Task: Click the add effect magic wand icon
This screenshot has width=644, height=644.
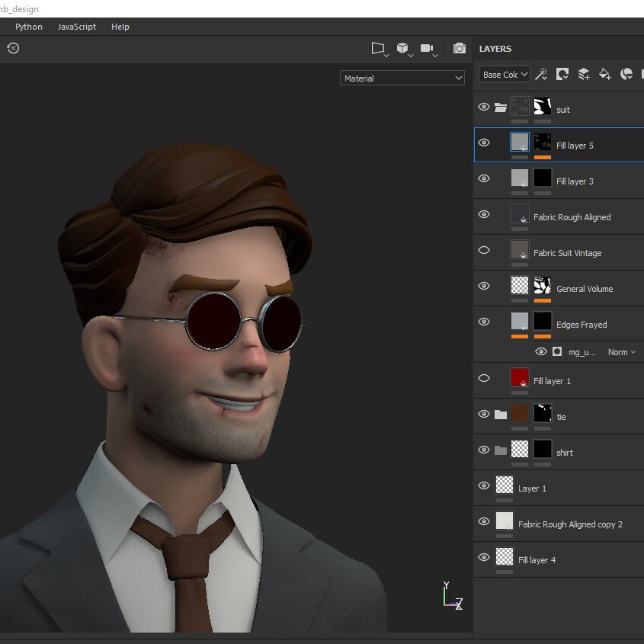Action: (x=541, y=74)
